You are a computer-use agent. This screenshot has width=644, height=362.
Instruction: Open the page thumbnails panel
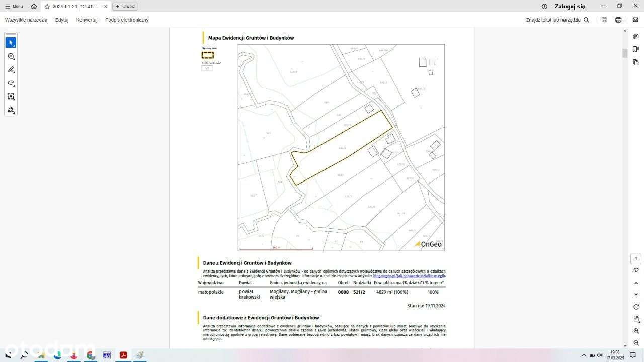(636, 62)
